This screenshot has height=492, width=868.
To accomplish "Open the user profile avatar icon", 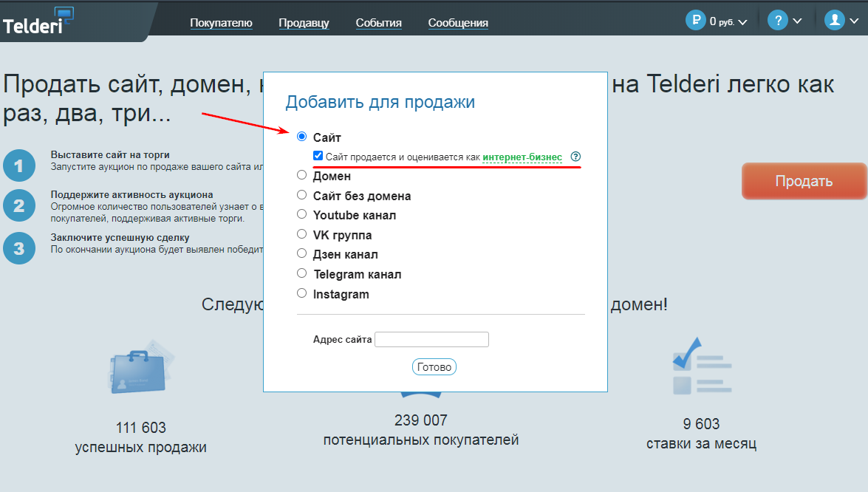I will click(x=834, y=21).
